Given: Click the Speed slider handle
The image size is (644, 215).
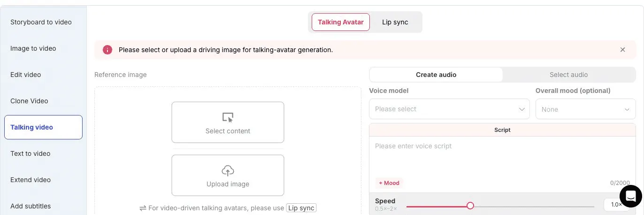Looking at the screenshot, I should coord(470,206).
